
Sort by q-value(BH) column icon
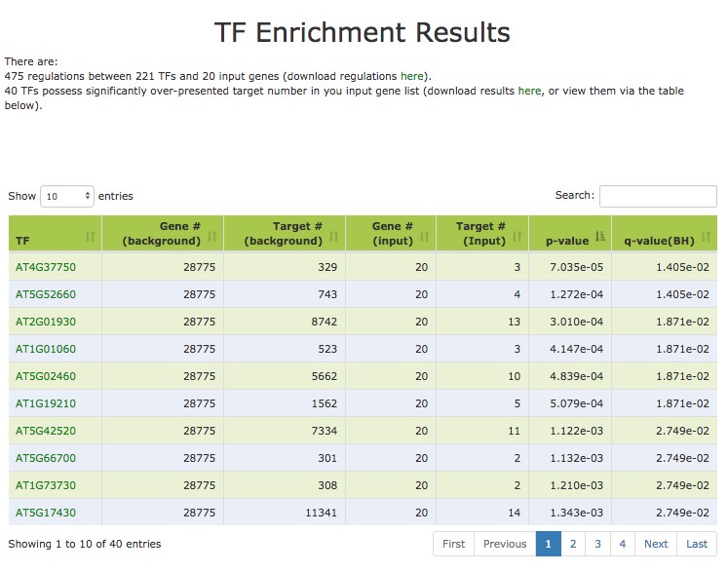click(708, 235)
